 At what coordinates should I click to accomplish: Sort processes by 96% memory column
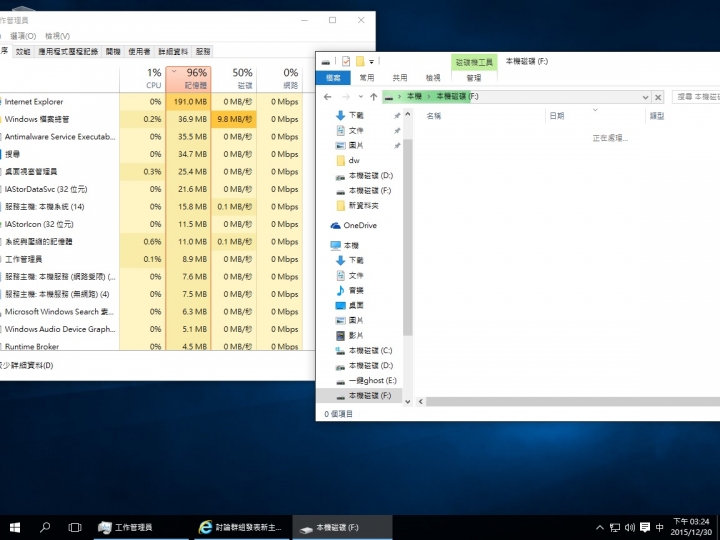pyautogui.click(x=188, y=79)
